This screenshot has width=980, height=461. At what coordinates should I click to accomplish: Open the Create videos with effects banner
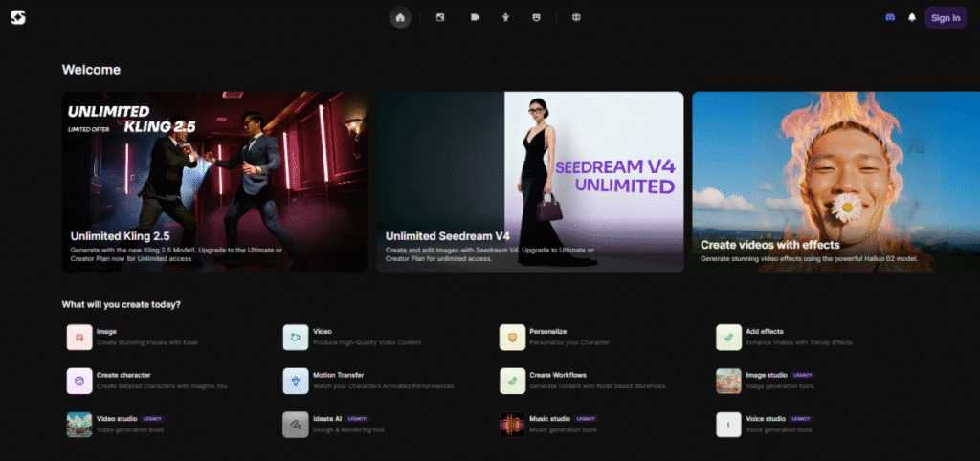click(836, 182)
